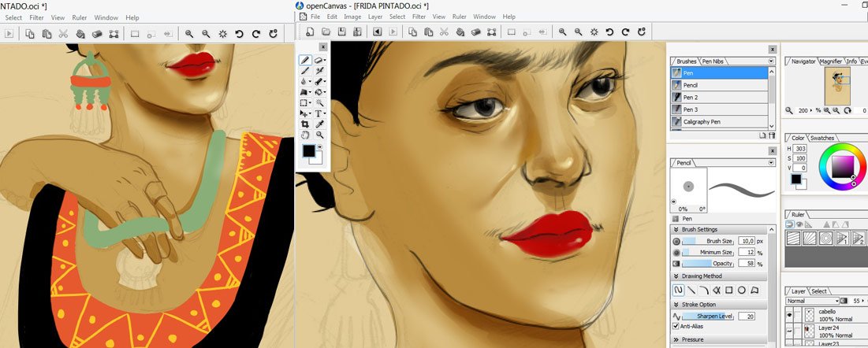Pick the Eyedropper tool
The width and height of the screenshot is (868, 348).
click(320, 124)
